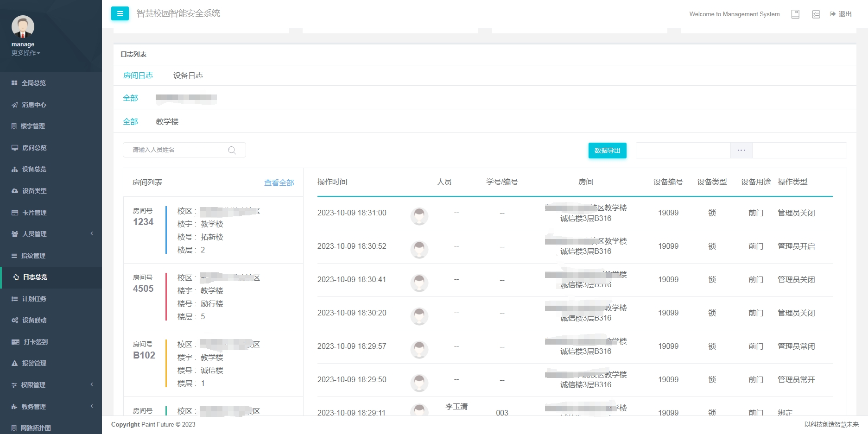Focus the 请输入人员姓名 search field
Viewport: 868px width, 434px height.
coord(184,150)
